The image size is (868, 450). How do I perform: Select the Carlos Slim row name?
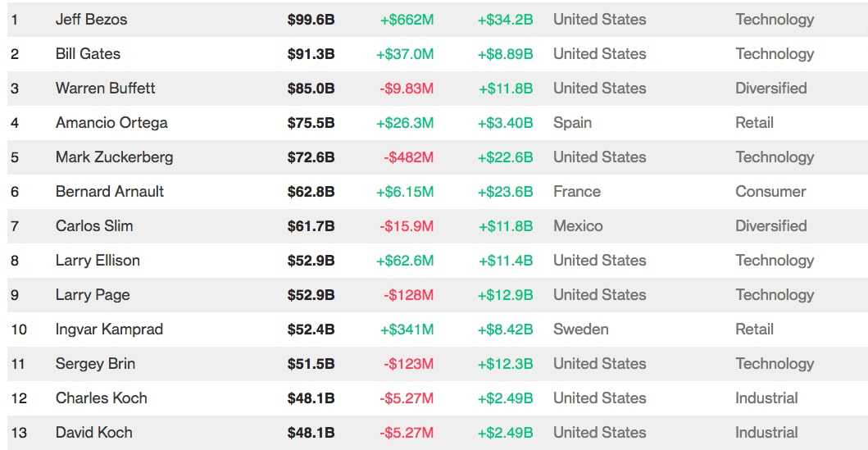[94, 226]
